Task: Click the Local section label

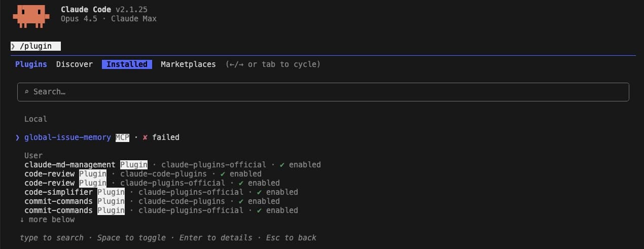Action: click(x=35, y=119)
